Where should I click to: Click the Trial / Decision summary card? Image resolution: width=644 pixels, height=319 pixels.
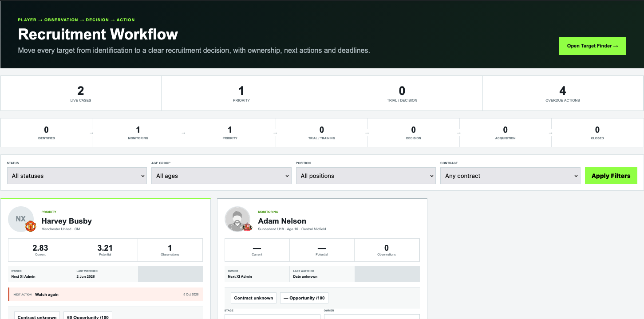pos(402,93)
